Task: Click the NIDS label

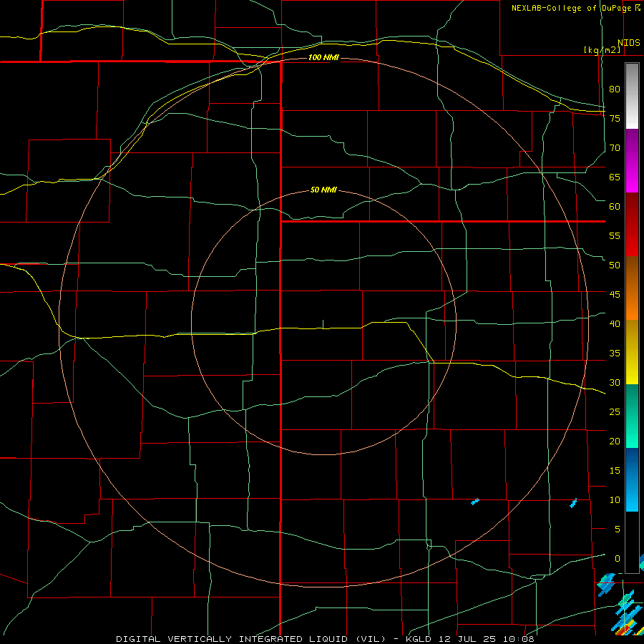Action: 628,43
